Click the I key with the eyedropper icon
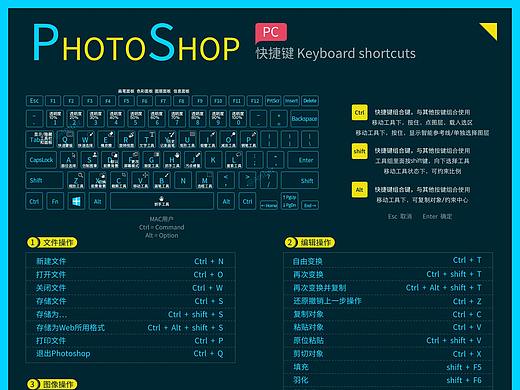Image resolution: width=520 pixels, height=390 pixels. (208, 139)
